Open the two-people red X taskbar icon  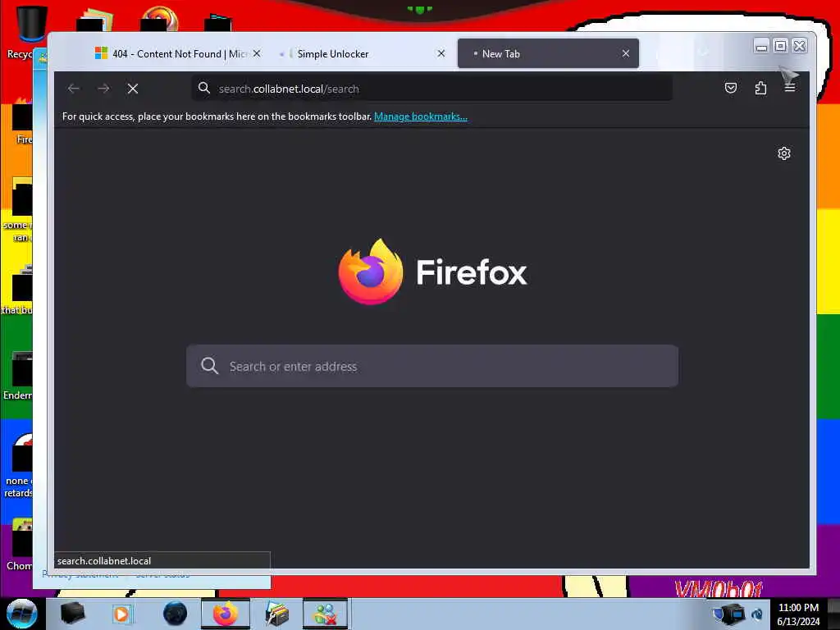click(325, 614)
